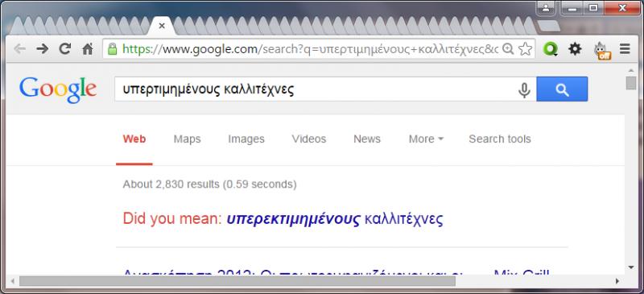Screen dimensions: 644x294
Task: Maximize the Chrome window
Action: pyautogui.click(x=593, y=8)
